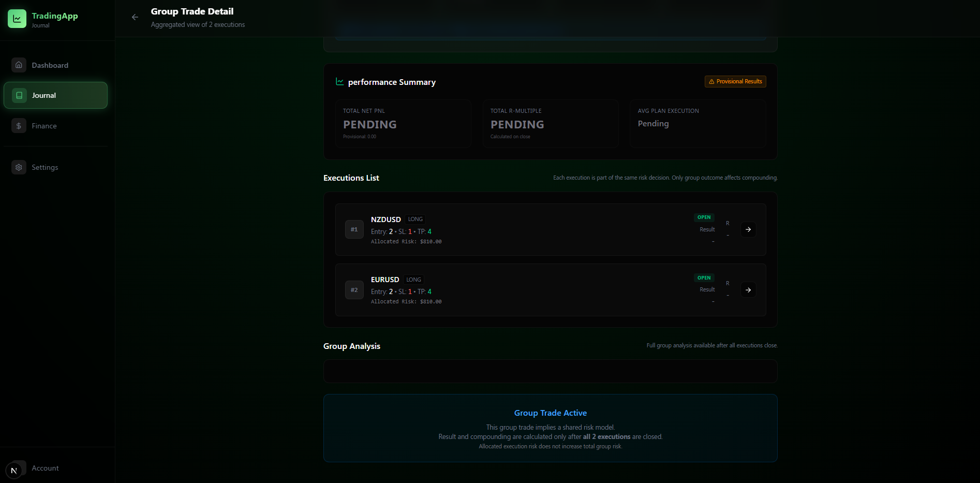Image resolution: width=980 pixels, height=483 pixels.
Task: Click the chart icon beside performance Summary
Action: point(339,81)
